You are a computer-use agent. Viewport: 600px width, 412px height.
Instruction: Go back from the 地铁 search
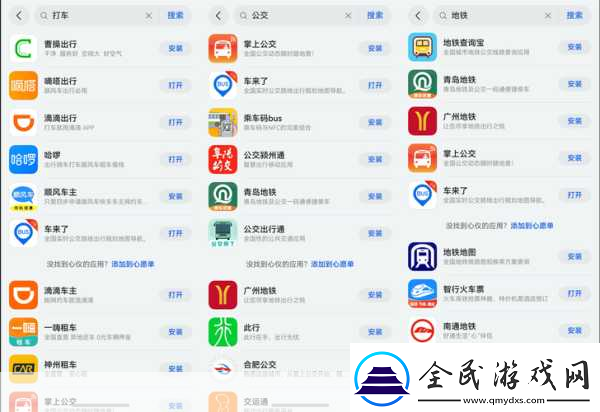click(x=418, y=16)
